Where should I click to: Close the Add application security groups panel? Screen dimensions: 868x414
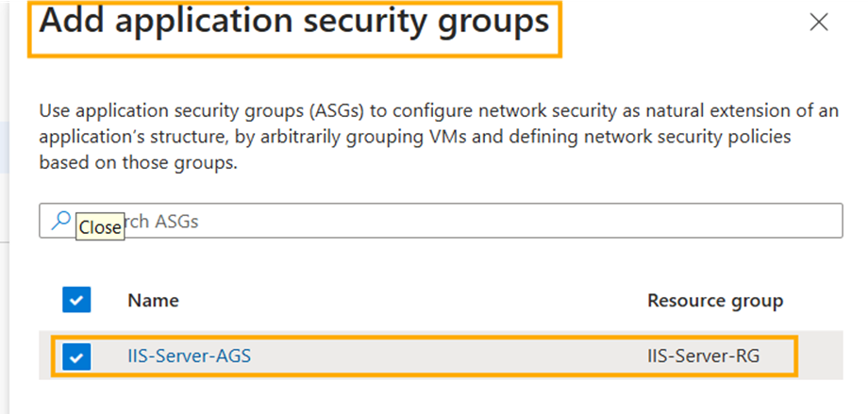818,23
